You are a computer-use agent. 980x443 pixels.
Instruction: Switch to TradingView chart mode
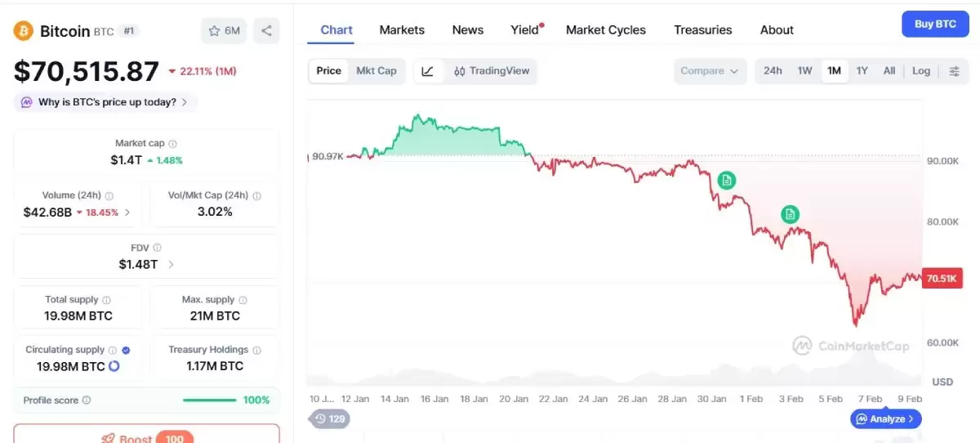(492, 71)
